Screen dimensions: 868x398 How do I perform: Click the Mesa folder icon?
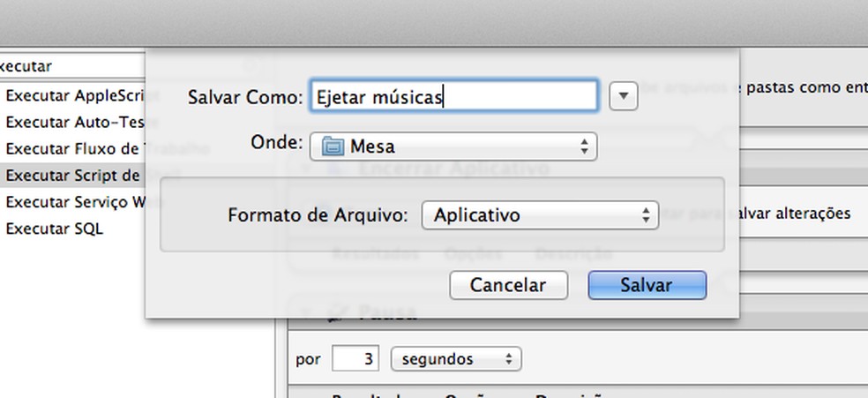tap(333, 146)
